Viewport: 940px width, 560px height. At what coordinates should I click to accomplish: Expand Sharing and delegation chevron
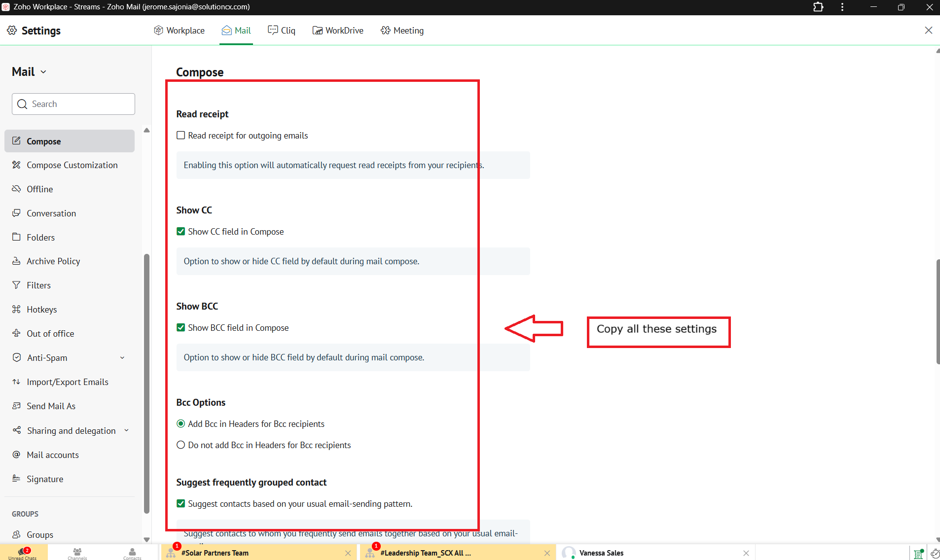click(126, 431)
